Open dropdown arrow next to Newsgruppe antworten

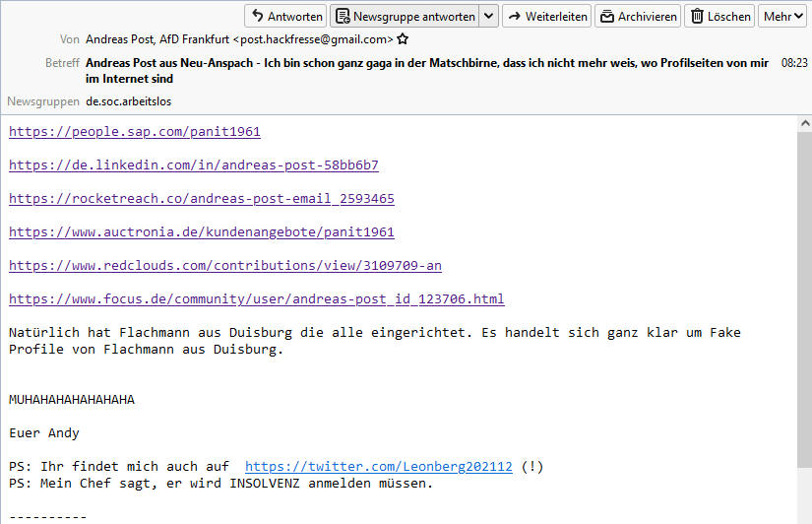coord(489,16)
